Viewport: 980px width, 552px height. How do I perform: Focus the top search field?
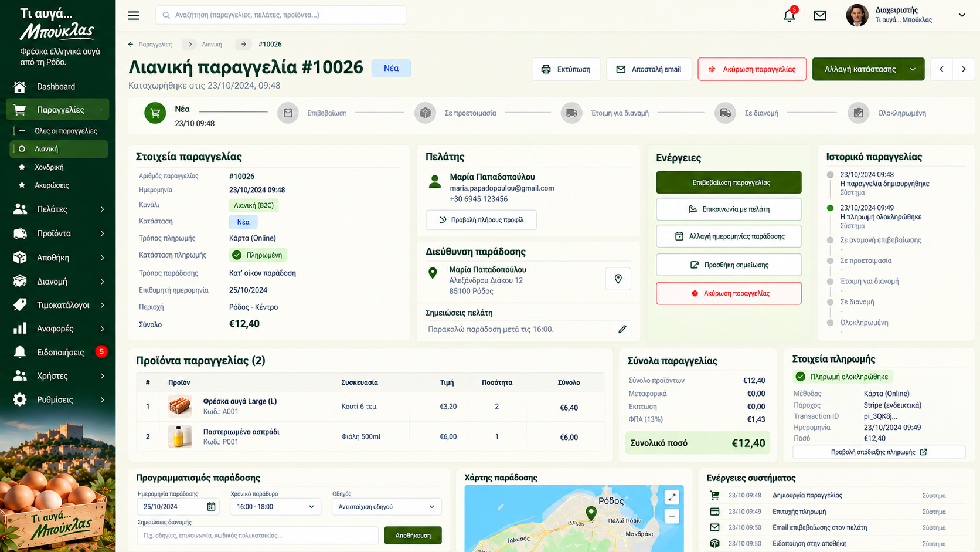281,15
